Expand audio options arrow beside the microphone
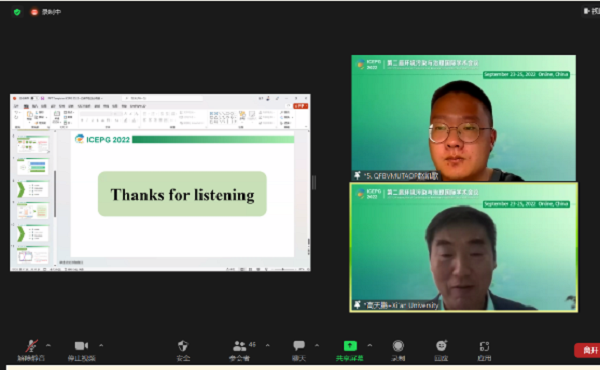The image size is (600, 370). pyautogui.click(x=48, y=345)
